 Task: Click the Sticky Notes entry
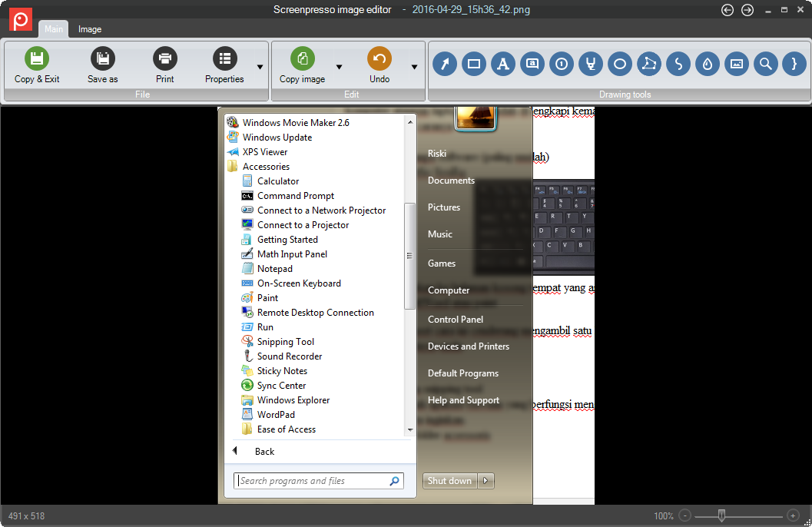coord(282,370)
